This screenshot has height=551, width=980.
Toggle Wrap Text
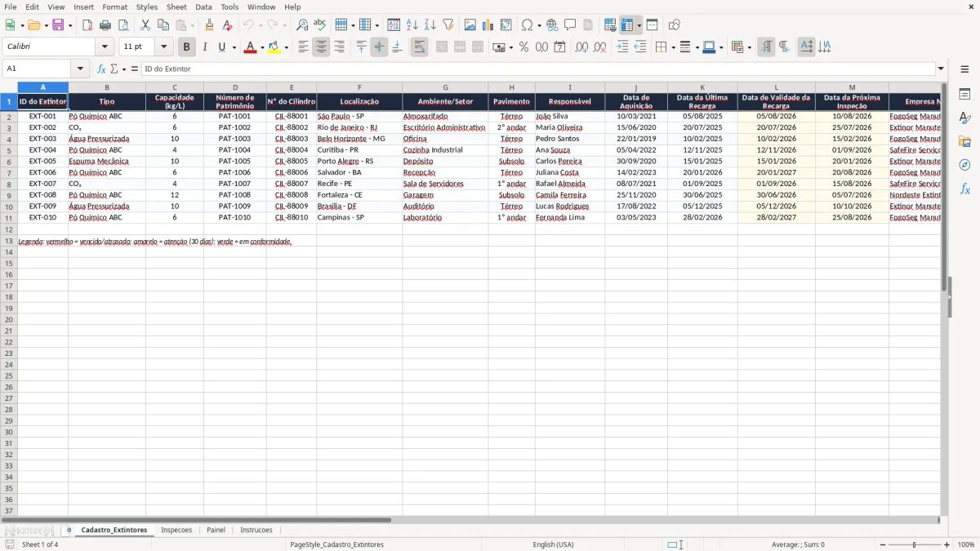tap(419, 47)
